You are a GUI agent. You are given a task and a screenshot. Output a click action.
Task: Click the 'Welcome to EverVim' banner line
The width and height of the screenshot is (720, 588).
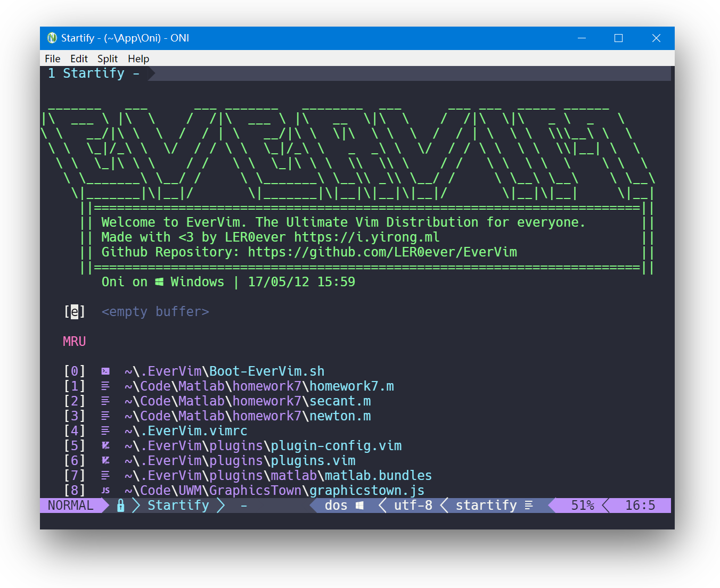pos(343,222)
